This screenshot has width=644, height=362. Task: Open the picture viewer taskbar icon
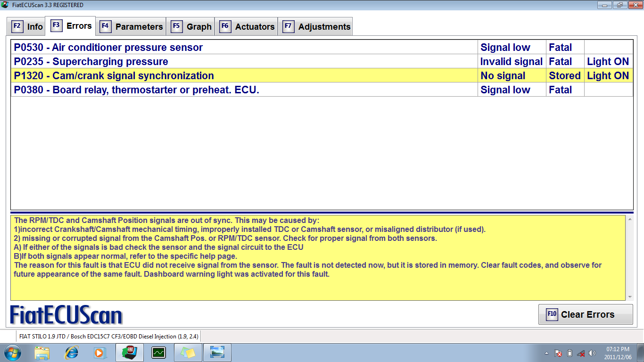tap(217, 353)
